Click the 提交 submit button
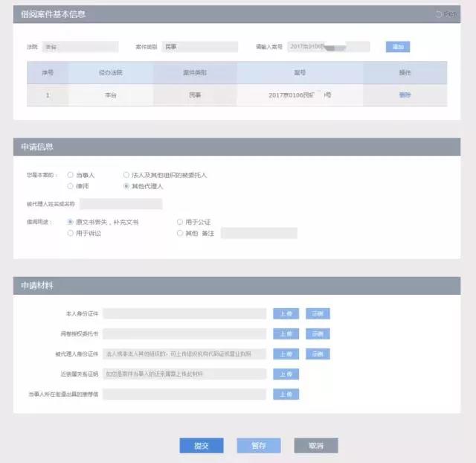Image resolution: width=476 pixels, height=463 pixels. [x=202, y=445]
